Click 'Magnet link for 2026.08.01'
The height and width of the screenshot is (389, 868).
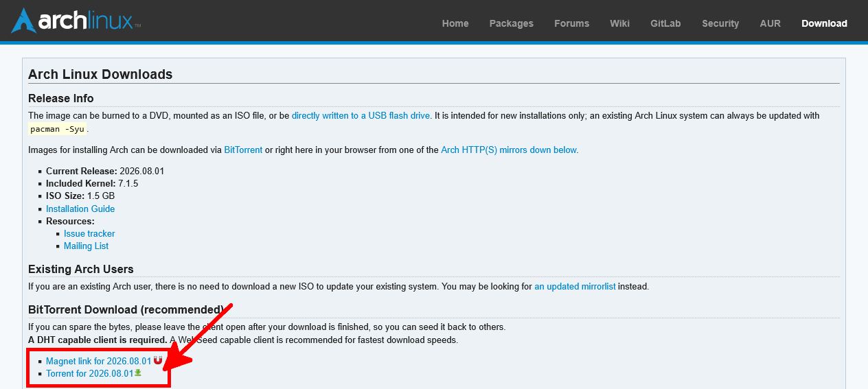point(98,361)
